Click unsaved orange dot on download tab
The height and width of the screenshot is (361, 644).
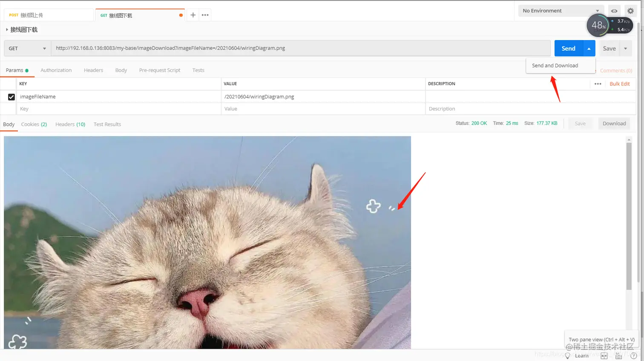click(x=181, y=15)
